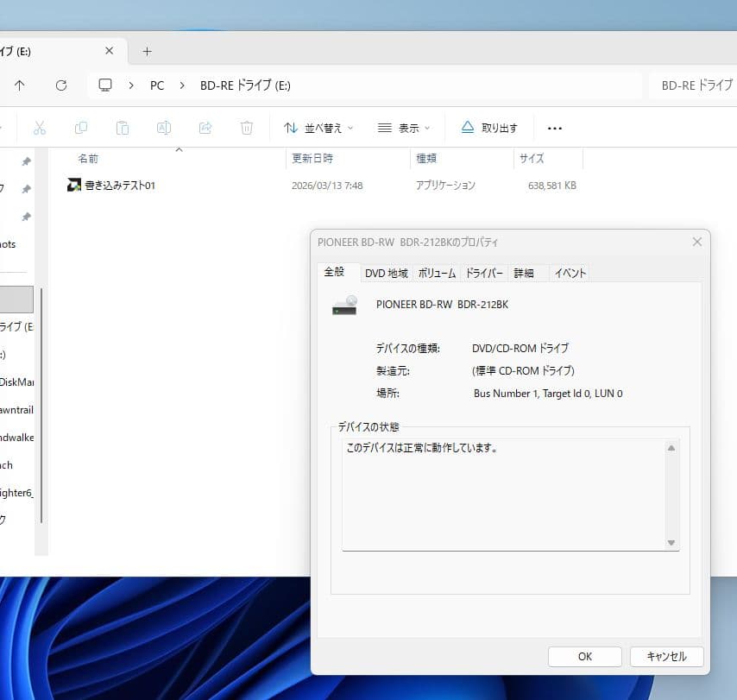Click the キャンセル button

(666, 656)
